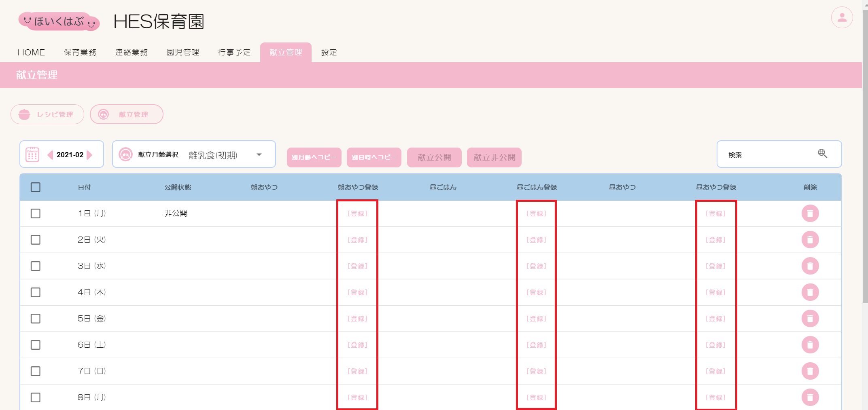Register 昼ごはん for 6日 (土)

pyautogui.click(x=536, y=345)
